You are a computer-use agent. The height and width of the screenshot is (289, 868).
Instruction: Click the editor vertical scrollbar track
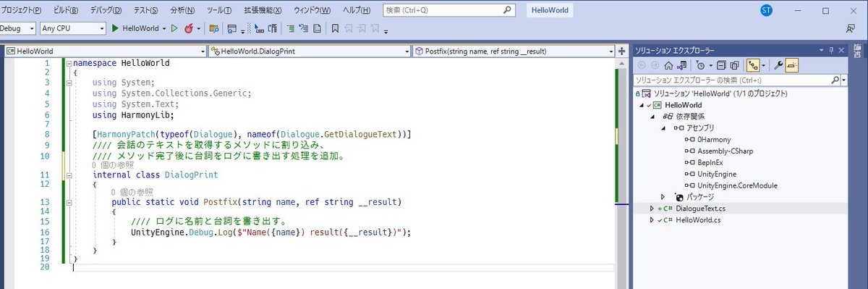point(621,167)
